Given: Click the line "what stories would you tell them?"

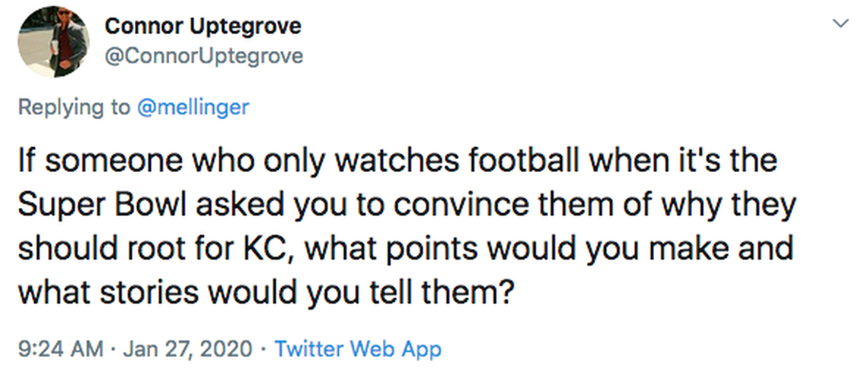Looking at the screenshot, I should (263, 292).
